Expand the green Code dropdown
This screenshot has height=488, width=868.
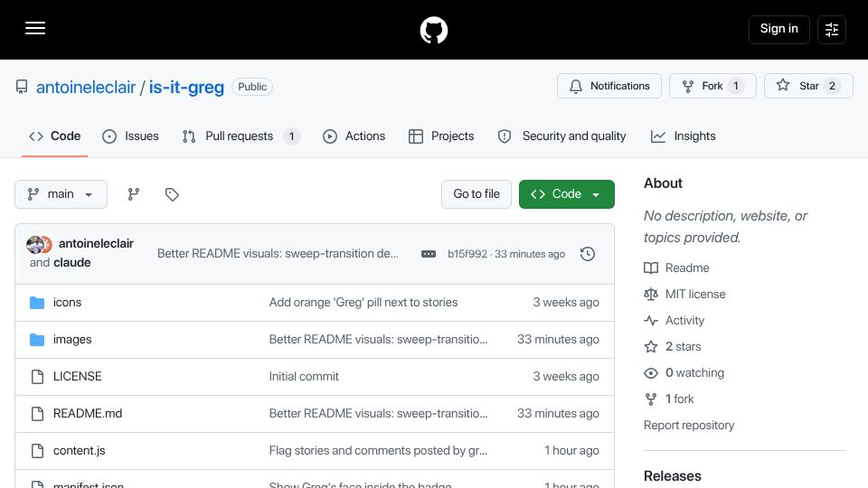click(x=566, y=194)
